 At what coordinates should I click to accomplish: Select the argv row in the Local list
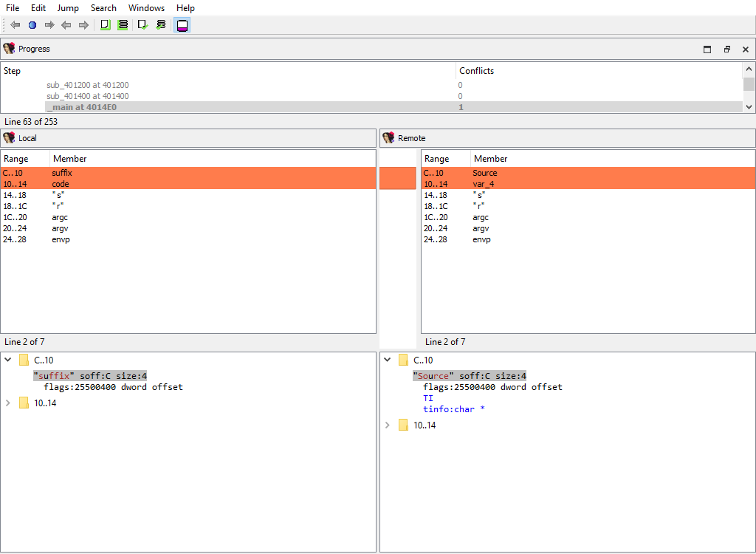point(61,228)
